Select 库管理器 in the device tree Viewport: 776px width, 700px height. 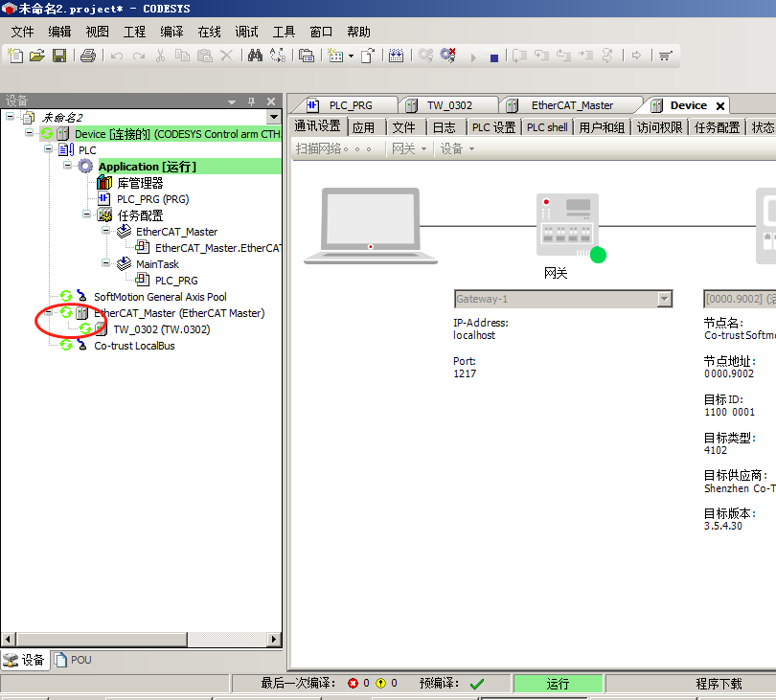[140, 183]
